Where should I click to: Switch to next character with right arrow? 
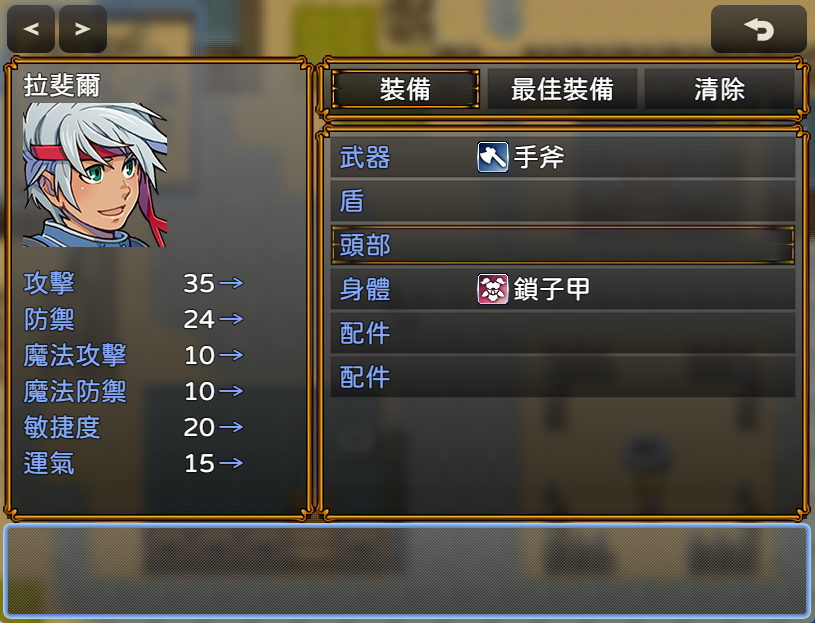(x=83, y=29)
